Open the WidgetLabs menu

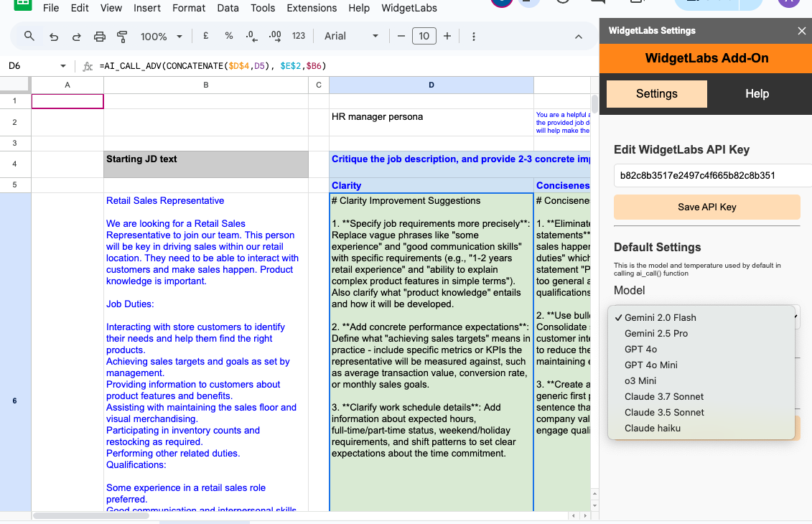pyautogui.click(x=409, y=9)
